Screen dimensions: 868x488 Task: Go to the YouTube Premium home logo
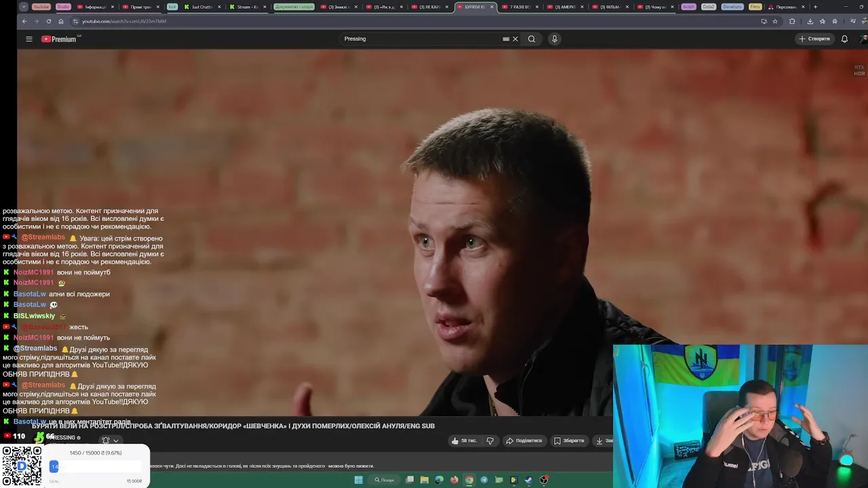tap(60, 39)
